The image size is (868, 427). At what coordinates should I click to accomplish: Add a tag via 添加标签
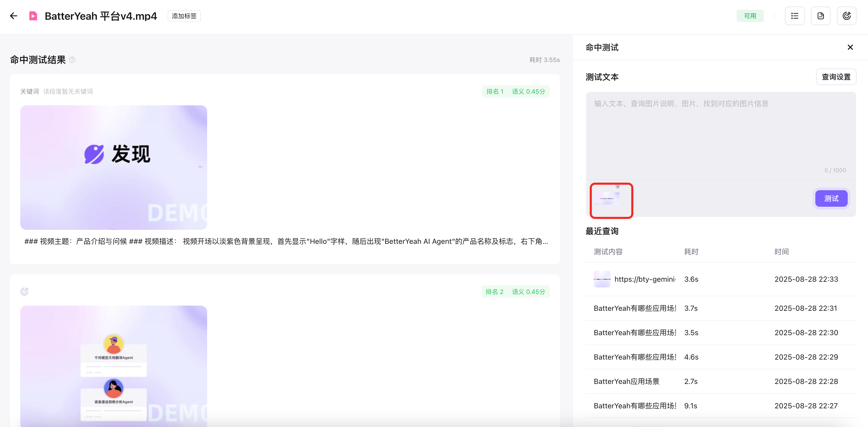coord(184,16)
